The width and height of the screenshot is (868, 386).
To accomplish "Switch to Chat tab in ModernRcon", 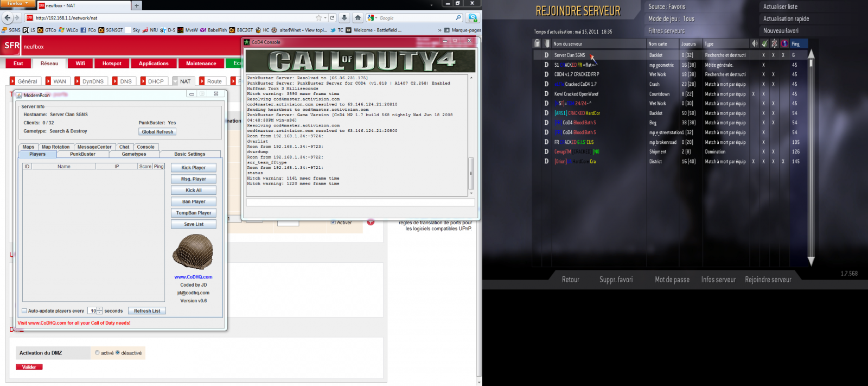I will 124,147.
